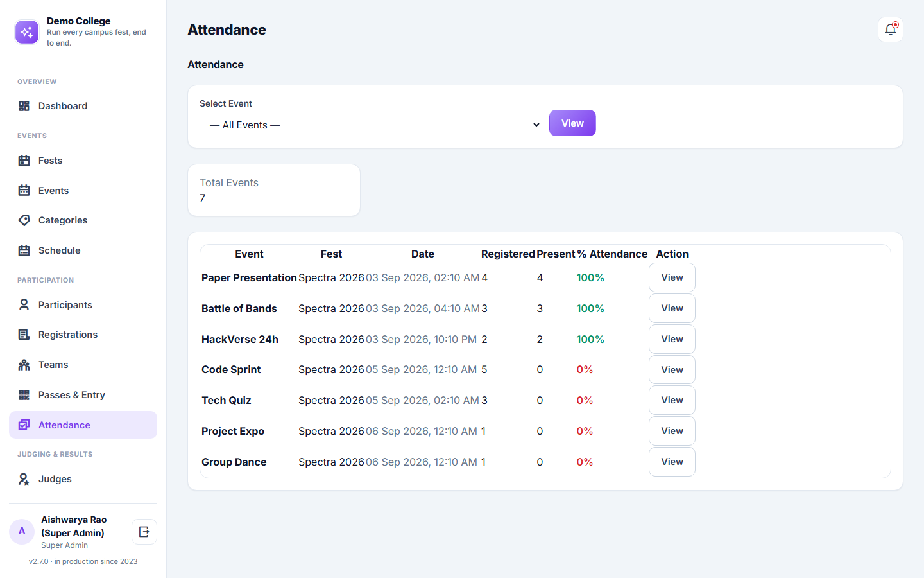This screenshot has width=924, height=578.
Task: Open the notifications bell icon
Action: 891,30
